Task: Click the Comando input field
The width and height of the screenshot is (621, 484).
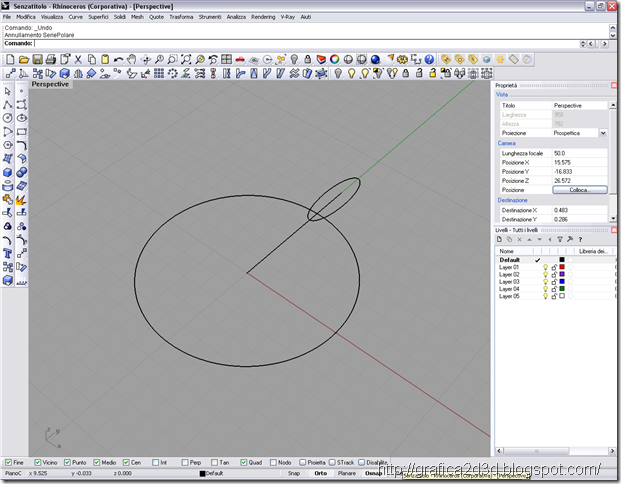Action: pyautogui.click(x=305, y=44)
